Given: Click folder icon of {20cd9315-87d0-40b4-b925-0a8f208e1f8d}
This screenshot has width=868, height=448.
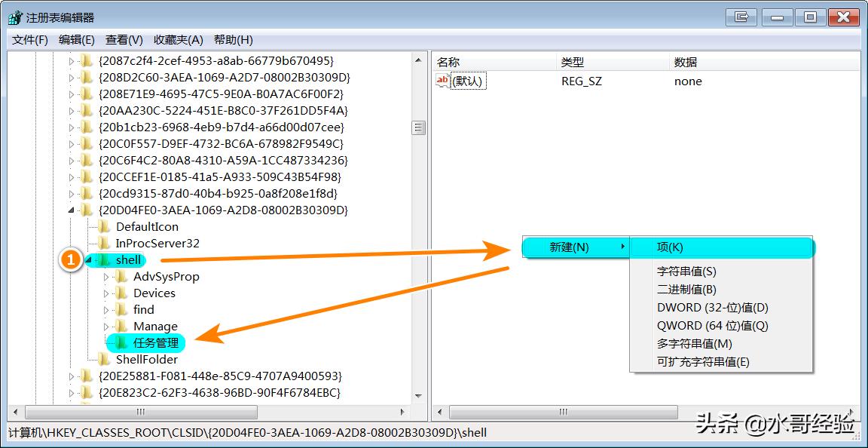Looking at the screenshot, I should click(x=87, y=194).
